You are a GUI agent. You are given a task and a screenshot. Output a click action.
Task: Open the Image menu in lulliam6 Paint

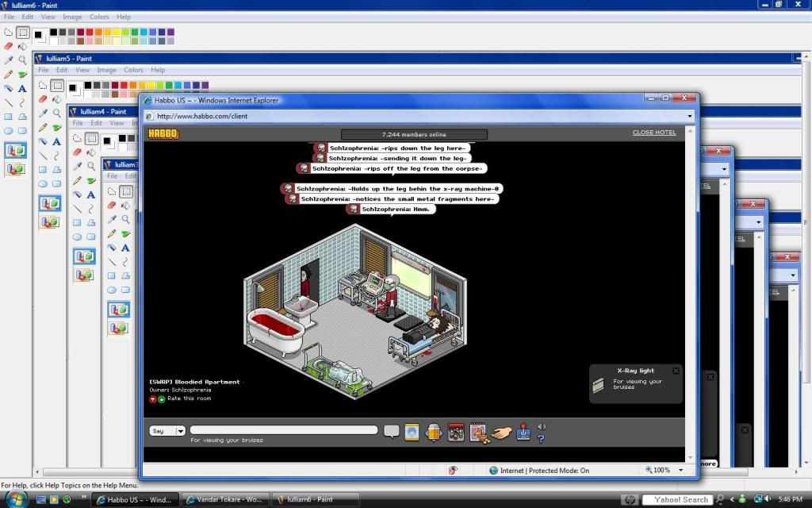(x=72, y=17)
